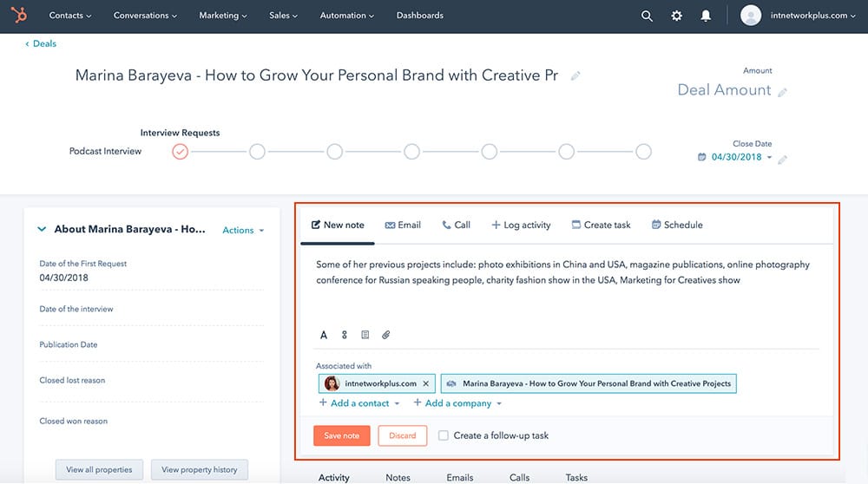Image resolution: width=868 pixels, height=484 pixels.
Task: Click the Save note button
Action: pos(341,436)
